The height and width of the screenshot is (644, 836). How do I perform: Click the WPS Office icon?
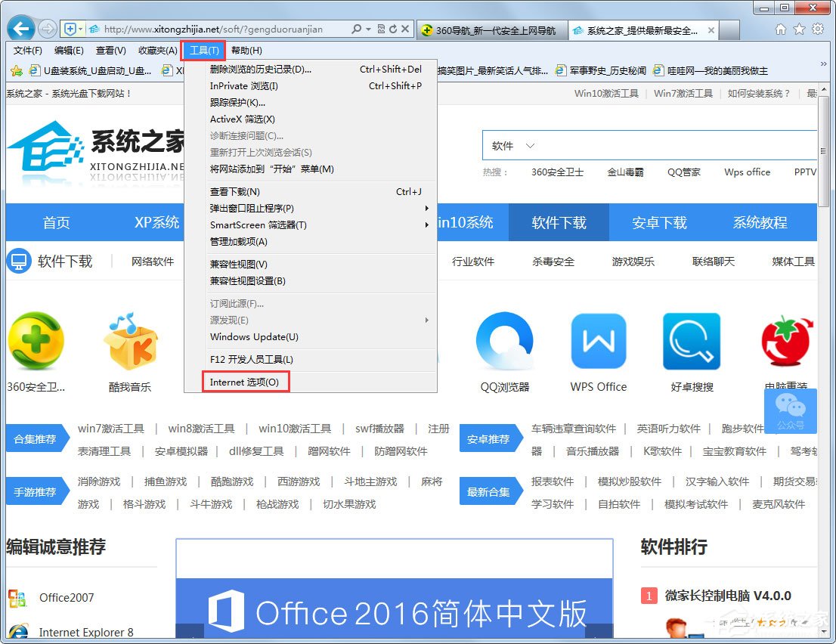coord(598,340)
